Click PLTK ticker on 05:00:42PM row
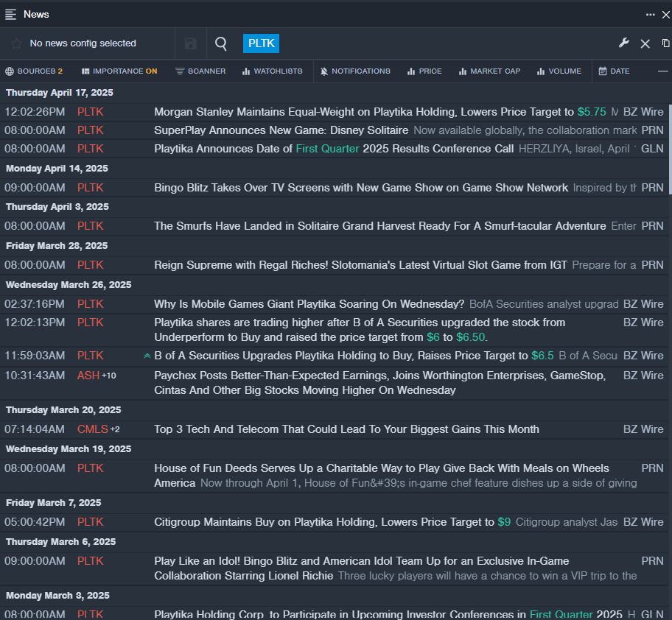Image resolution: width=672 pixels, height=620 pixels. (x=91, y=522)
